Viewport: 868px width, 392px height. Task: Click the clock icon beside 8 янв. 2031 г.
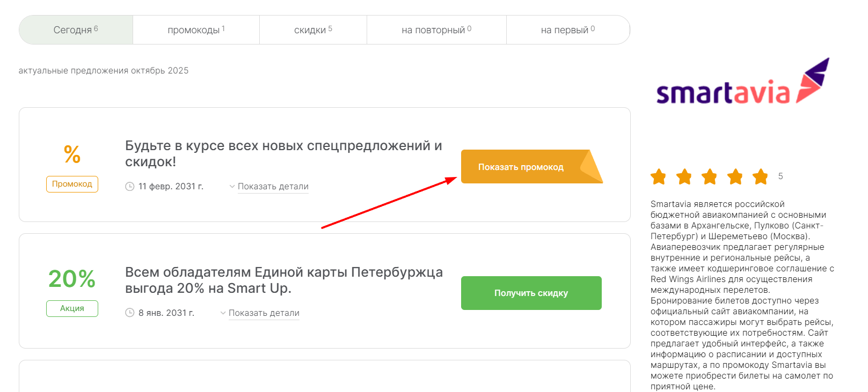pyautogui.click(x=129, y=313)
